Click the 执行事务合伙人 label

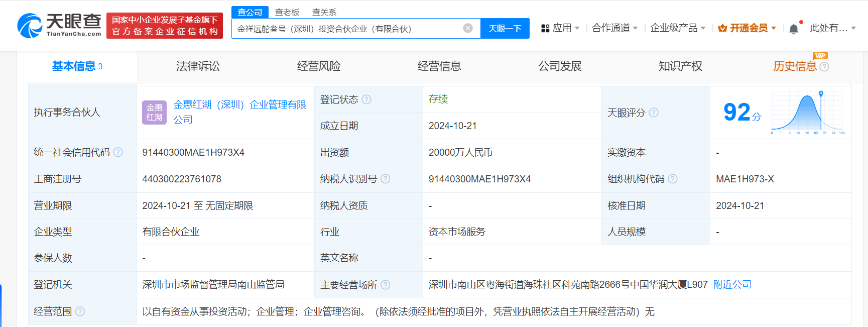click(x=67, y=113)
